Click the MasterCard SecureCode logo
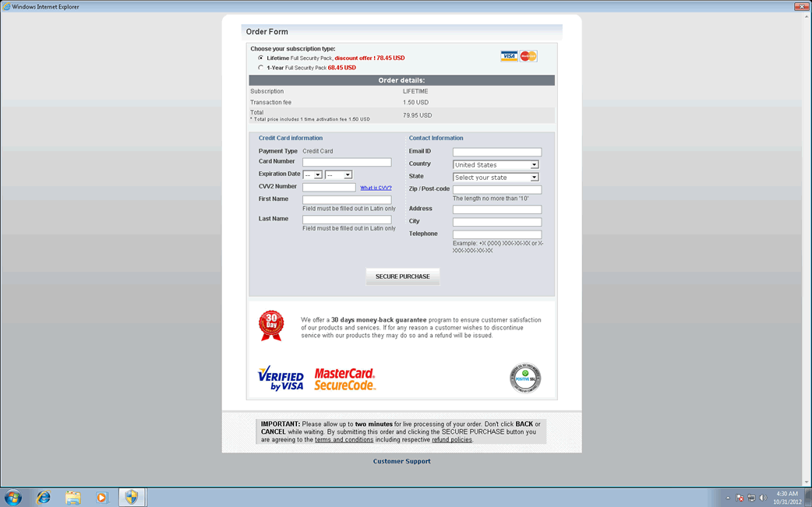 coord(344,379)
